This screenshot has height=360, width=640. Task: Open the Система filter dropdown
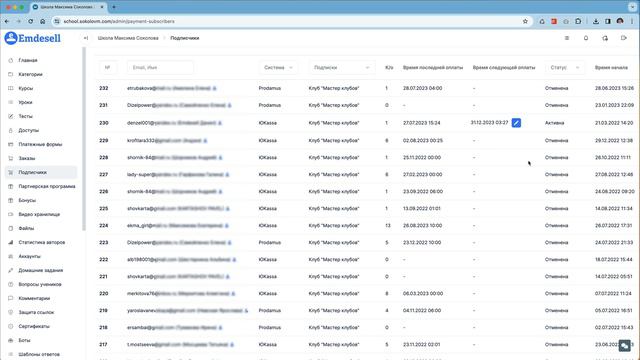(278, 67)
